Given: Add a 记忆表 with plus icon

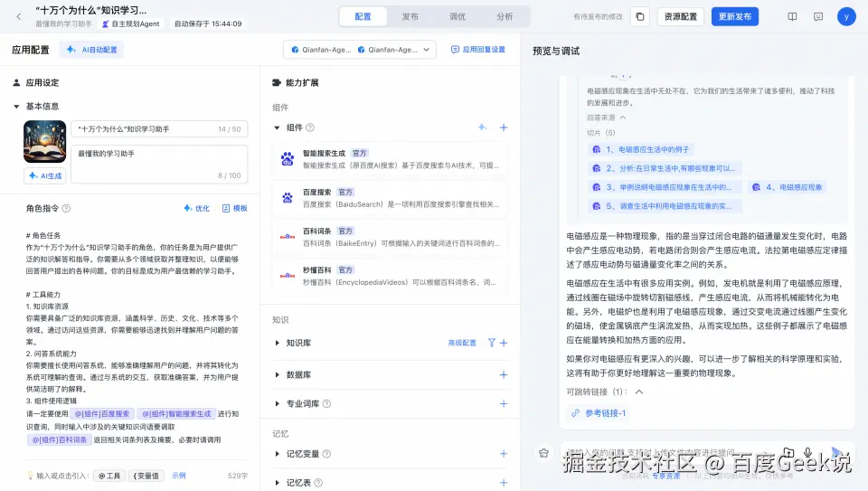Looking at the screenshot, I should pyautogui.click(x=504, y=483).
